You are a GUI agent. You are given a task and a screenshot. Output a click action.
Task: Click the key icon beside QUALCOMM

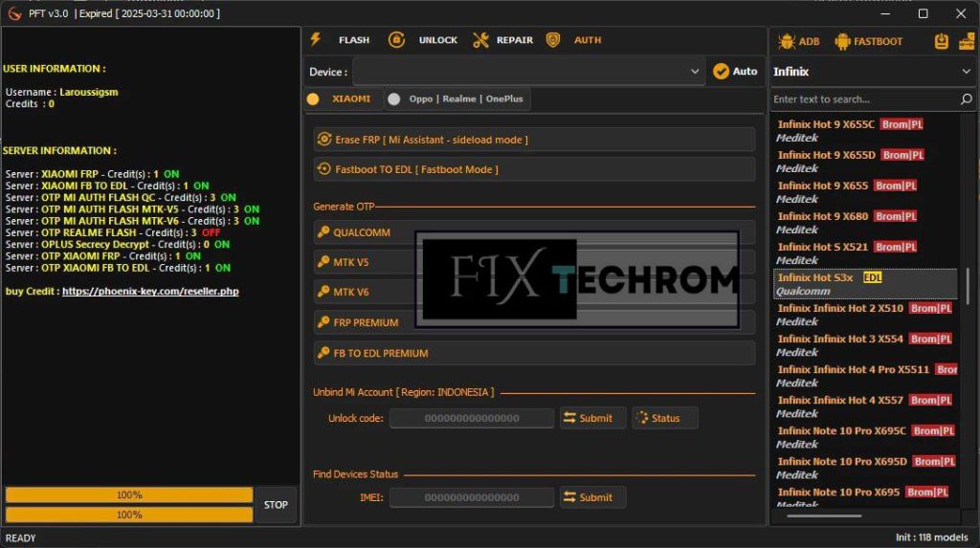click(323, 231)
